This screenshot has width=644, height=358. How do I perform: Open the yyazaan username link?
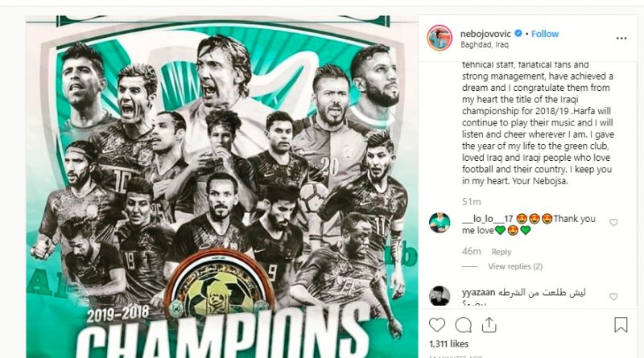478,292
